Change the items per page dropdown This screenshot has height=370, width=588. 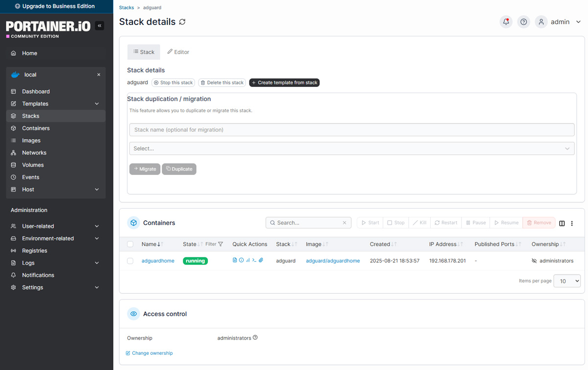[567, 281]
